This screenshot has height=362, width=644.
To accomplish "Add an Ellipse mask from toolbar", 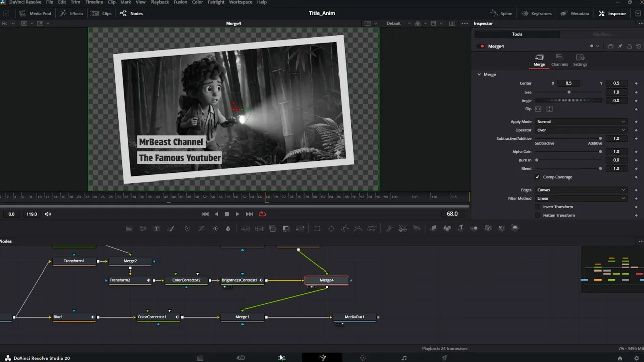I will point(331,228).
